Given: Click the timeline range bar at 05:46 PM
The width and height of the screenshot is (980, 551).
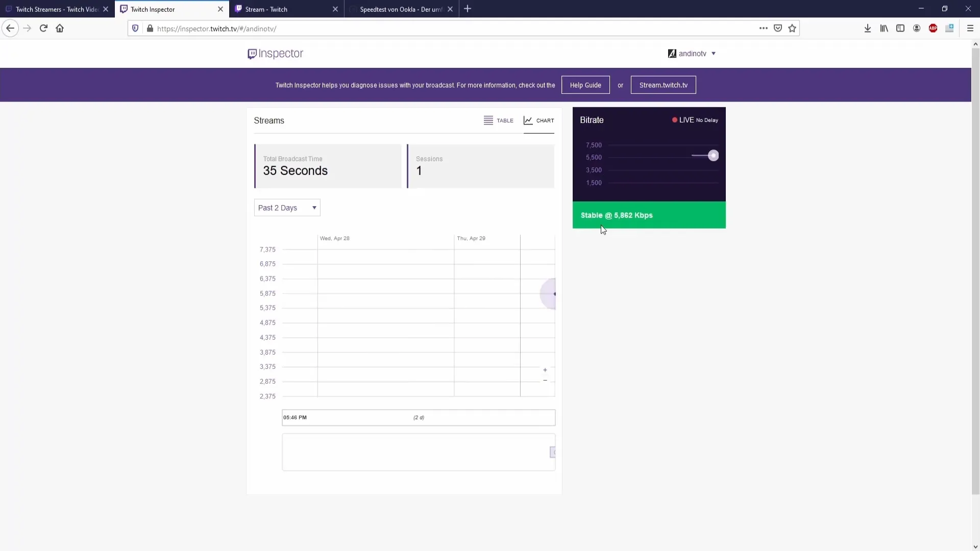Looking at the screenshot, I should [419, 417].
